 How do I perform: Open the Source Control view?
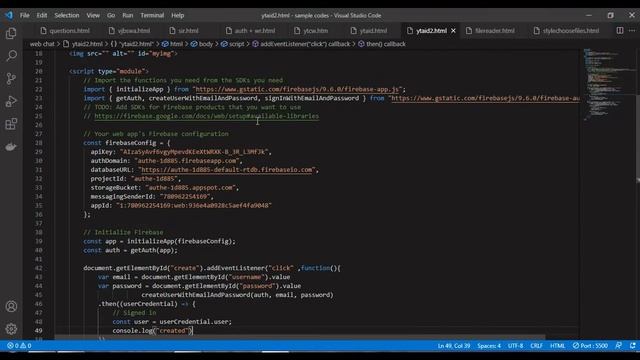(x=11, y=78)
